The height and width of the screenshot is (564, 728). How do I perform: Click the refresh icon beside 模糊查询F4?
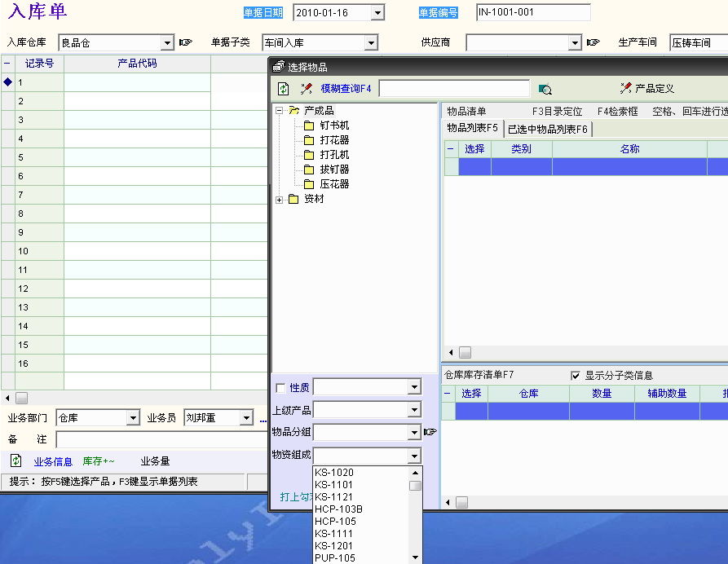283,89
